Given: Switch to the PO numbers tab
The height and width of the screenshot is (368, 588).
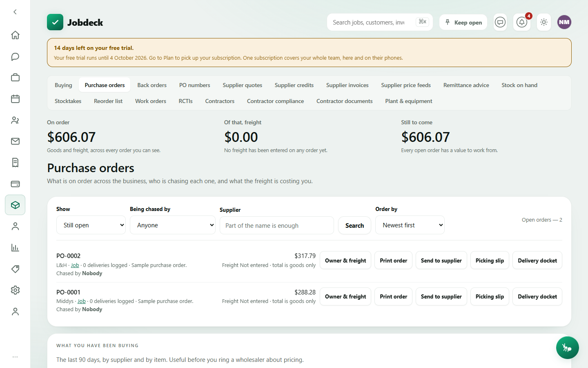Looking at the screenshot, I should 195,85.
